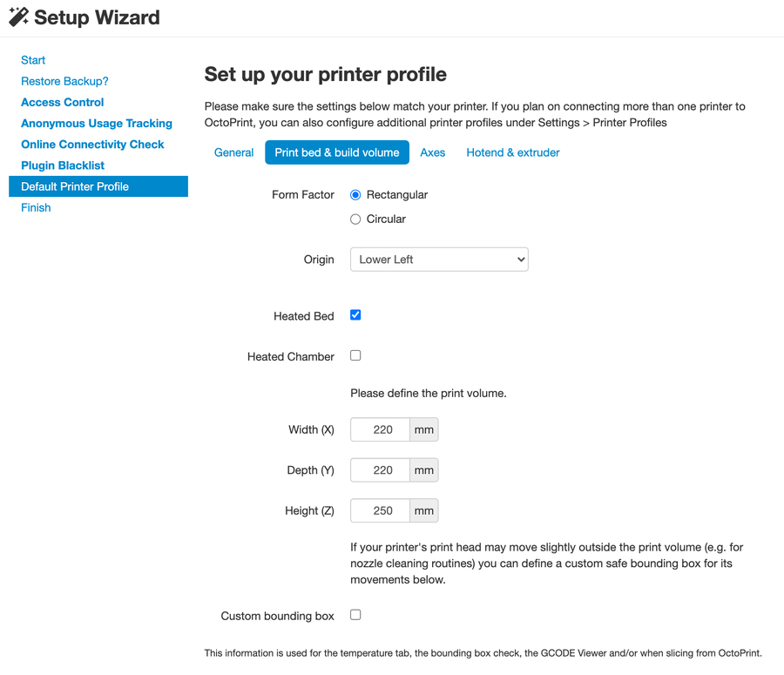This screenshot has width=784, height=675.
Task: Open the Restore Backup? step
Action: (x=64, y=81)
